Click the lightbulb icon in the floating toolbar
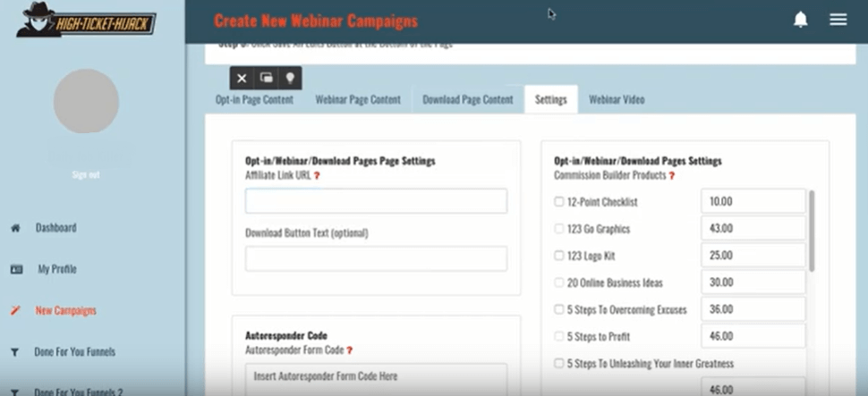868x396 pixels. [x=290, y=78]
